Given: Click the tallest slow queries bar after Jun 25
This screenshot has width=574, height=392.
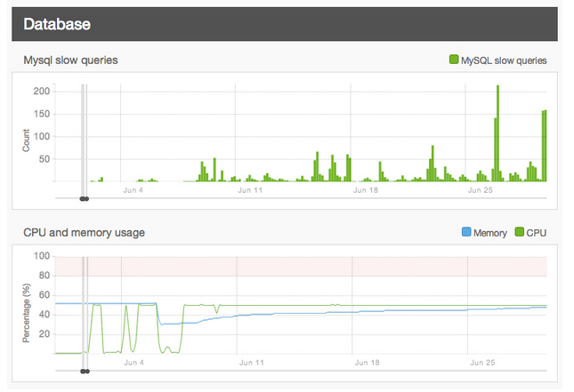Looking at the screenshot, I should (497, 133).
